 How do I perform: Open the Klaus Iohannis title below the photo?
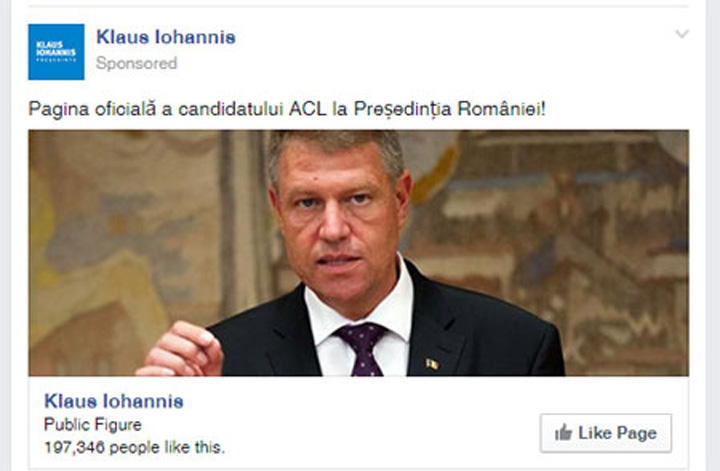pyautogui.click(x=114, y=401)
